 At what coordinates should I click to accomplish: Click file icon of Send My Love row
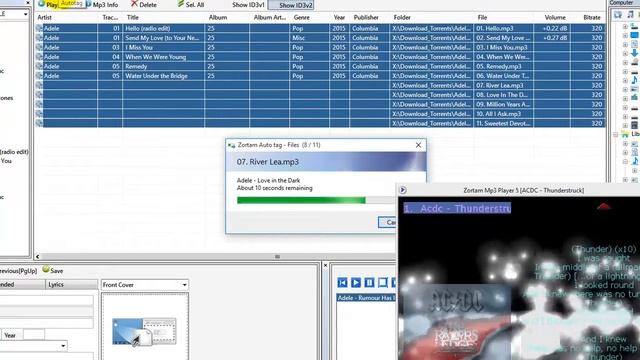click(39, 38)
